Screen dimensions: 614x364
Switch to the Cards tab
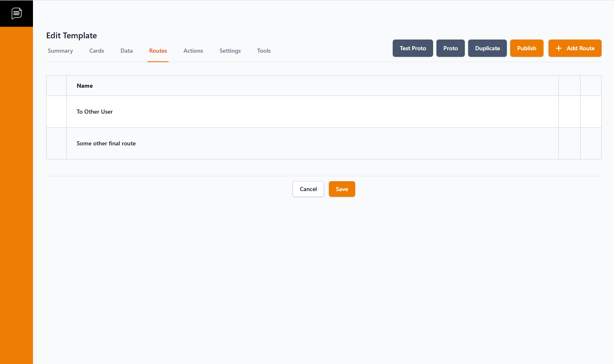(x=96, y=51)
